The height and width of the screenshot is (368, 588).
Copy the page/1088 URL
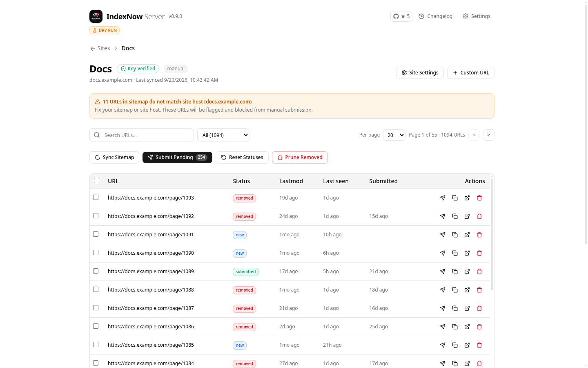click(x=455, y=290)
